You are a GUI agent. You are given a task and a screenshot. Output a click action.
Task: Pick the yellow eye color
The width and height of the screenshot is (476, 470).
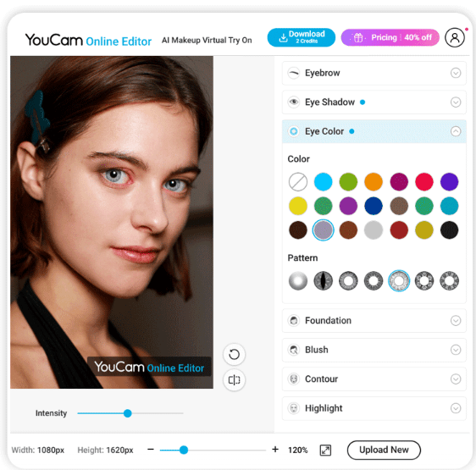pos(298,206)
